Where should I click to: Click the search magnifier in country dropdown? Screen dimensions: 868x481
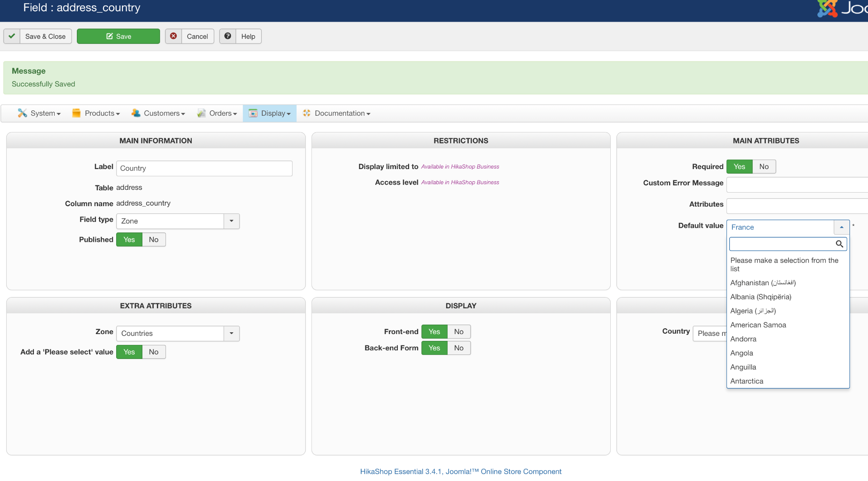[840, 244]
